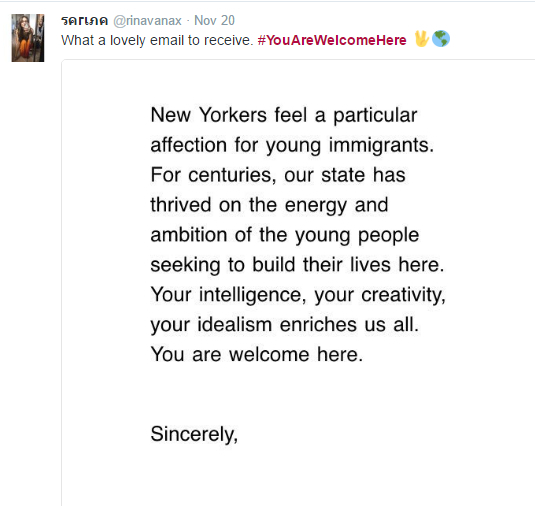
Task: Open the profile picture of rinavanax
Action: [28, 38]
